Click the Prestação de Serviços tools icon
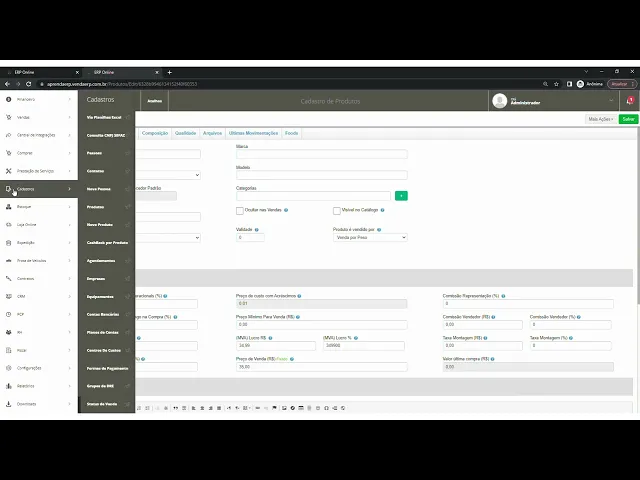Screen dimensions: 640x480 [x=9, y=171]
